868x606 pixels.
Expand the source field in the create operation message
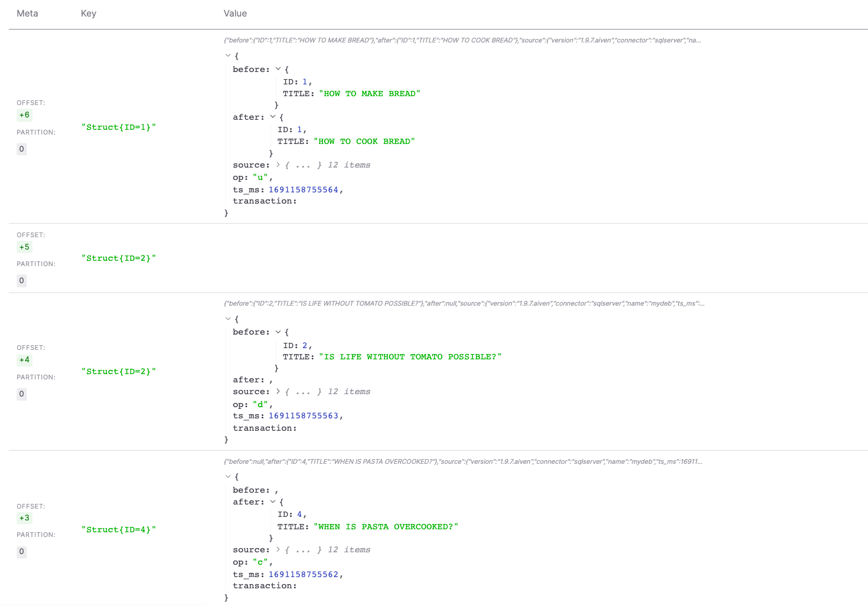click(278, 549)
